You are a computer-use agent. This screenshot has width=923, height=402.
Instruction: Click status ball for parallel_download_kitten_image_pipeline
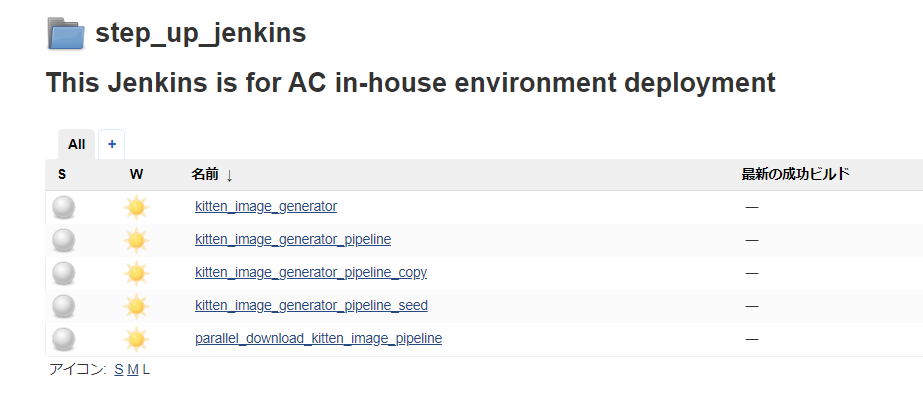[64, 339]
